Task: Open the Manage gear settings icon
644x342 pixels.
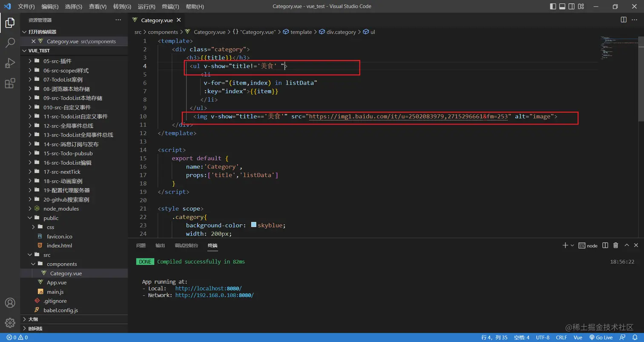Action: click(10, 323)
